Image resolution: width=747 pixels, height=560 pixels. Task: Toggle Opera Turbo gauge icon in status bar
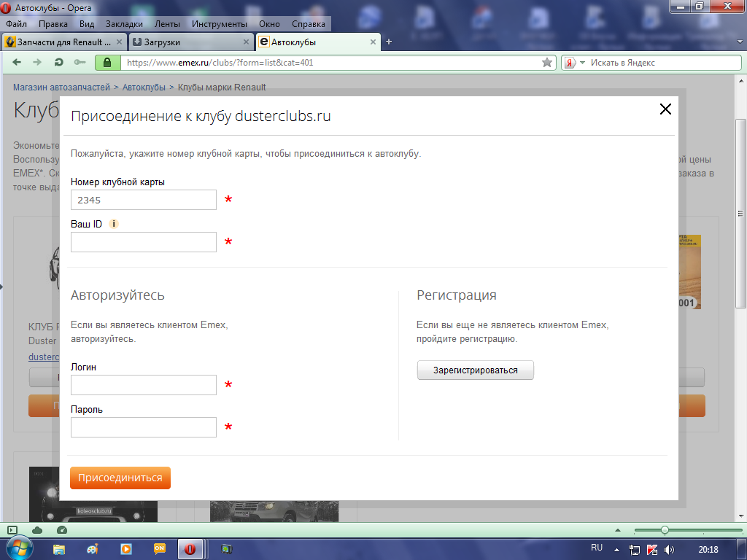(x=62, y=530)
